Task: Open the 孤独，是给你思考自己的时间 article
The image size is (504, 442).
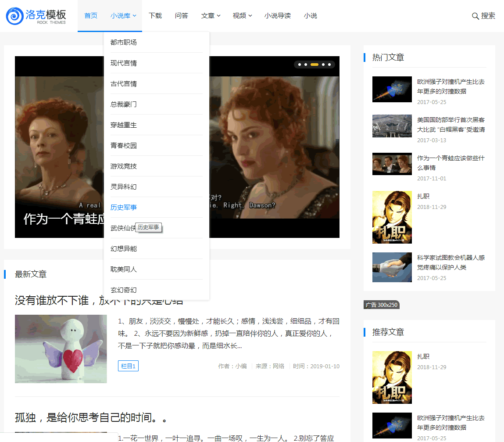Action: 91,417
